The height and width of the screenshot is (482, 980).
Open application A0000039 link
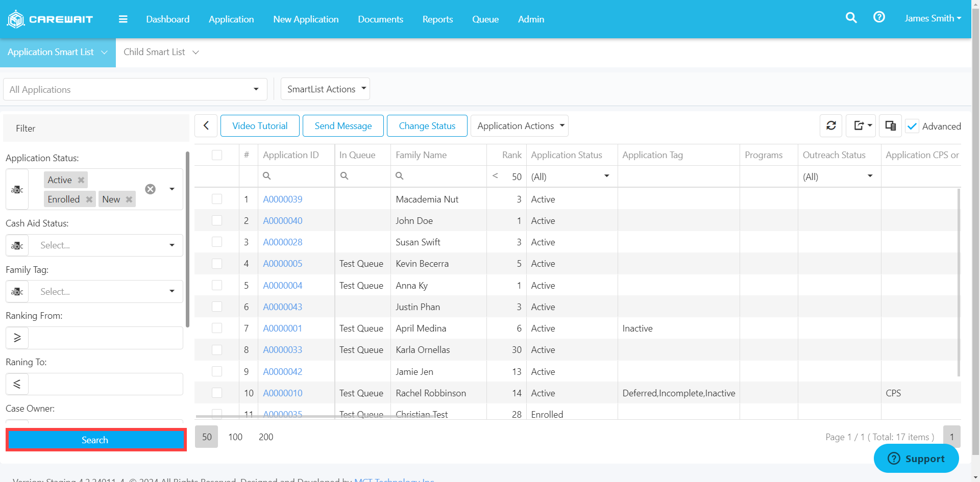(x=282, y=199)
